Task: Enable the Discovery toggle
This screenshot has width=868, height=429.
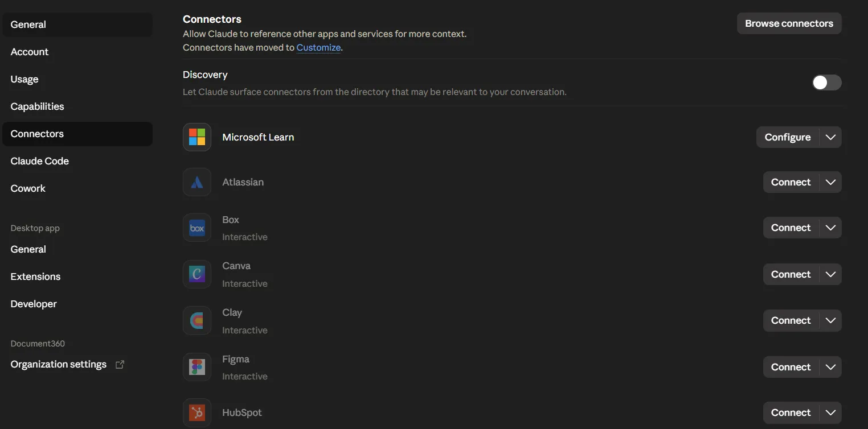Action: pyautogui.click(x=826, y=82)
